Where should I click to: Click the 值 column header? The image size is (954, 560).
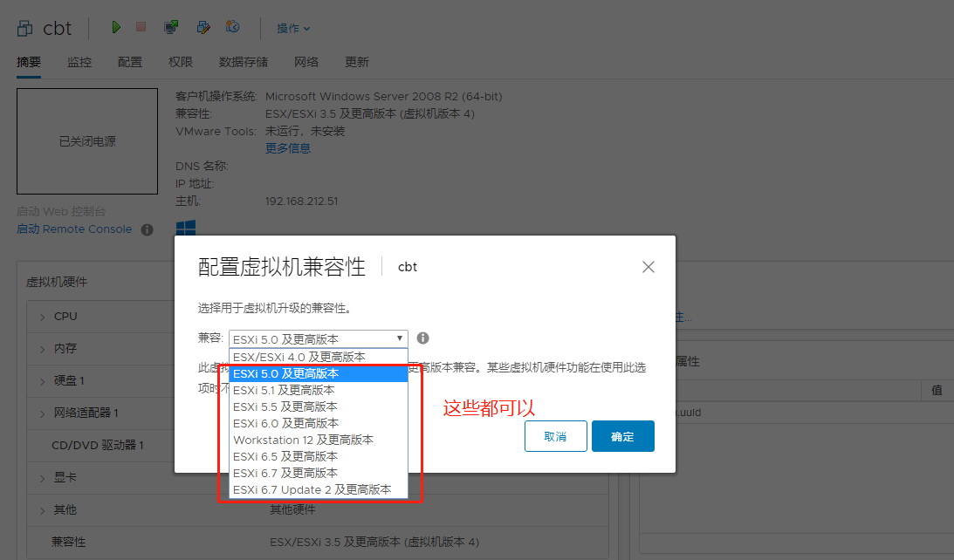937,391
